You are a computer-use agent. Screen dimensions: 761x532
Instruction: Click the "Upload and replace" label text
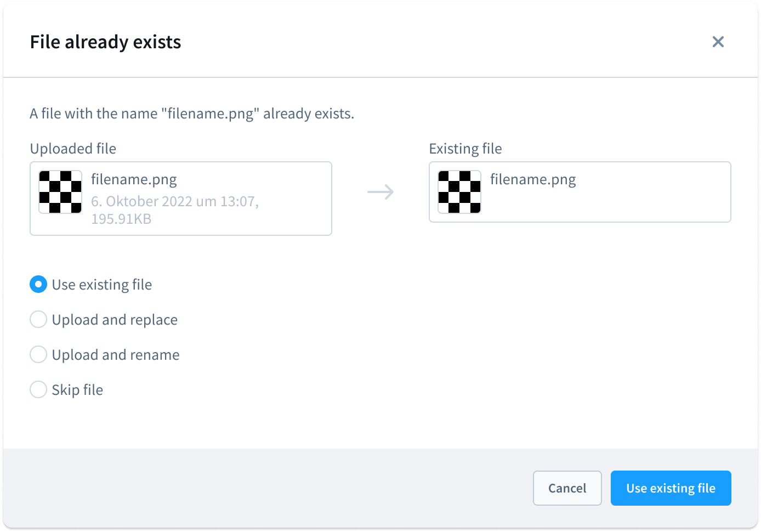coord(115,320)
